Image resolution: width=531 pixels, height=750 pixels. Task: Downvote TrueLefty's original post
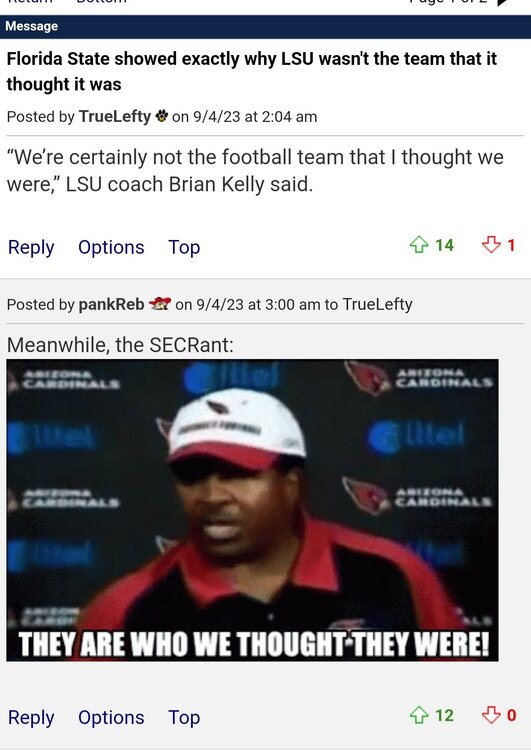pyautogui.click(x=491, y=245)
